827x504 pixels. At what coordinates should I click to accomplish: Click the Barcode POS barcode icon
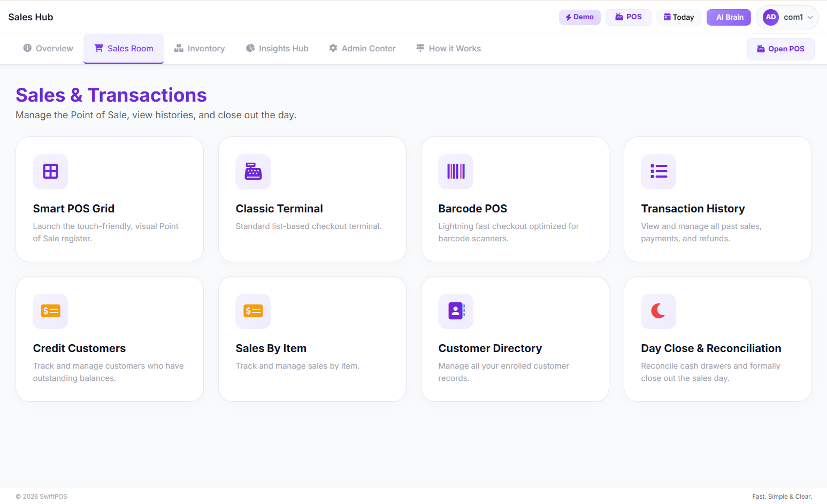coord(456,171)
